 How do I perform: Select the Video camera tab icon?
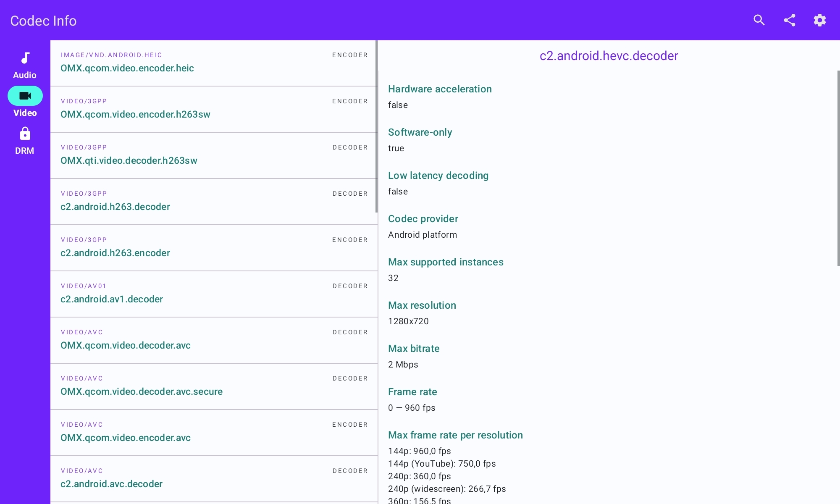click(25, 96)
